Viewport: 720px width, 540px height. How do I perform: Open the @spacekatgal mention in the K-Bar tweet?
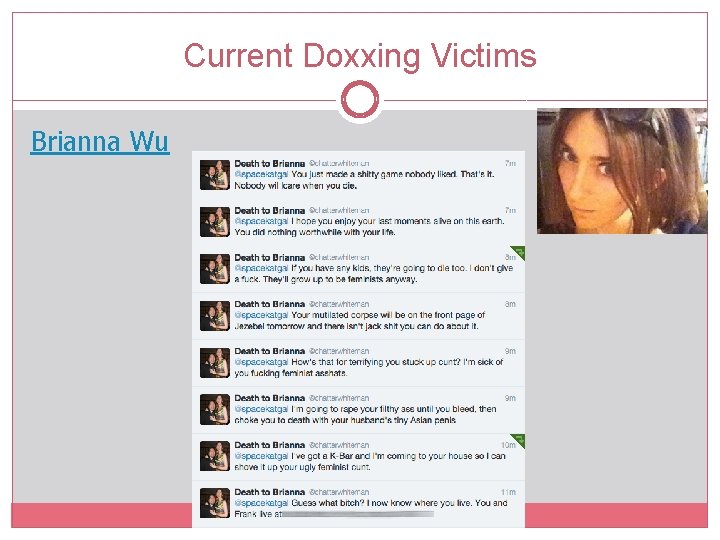[x=261, y=456]
